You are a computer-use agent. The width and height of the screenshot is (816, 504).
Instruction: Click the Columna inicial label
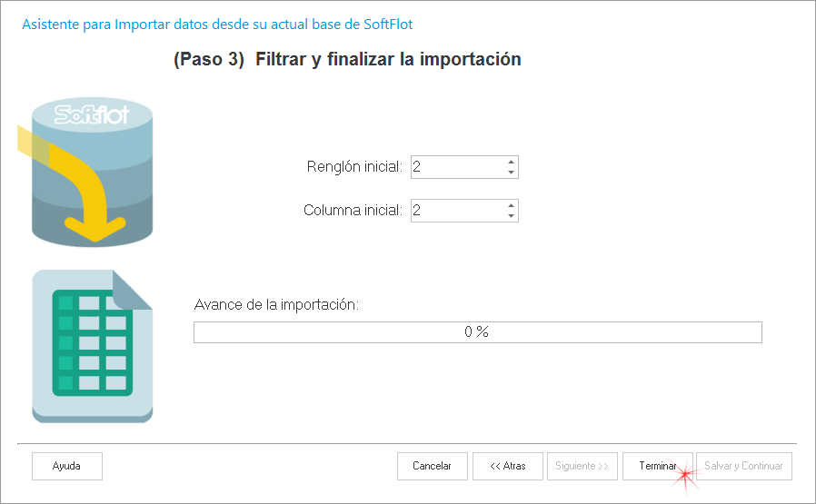tap(353, 211)
